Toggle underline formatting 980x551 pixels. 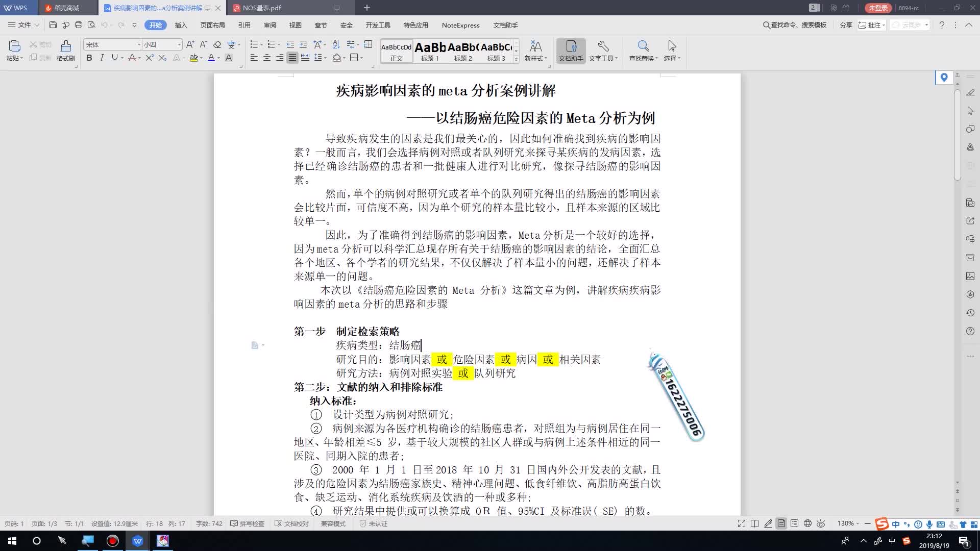(x=114, y=58)
